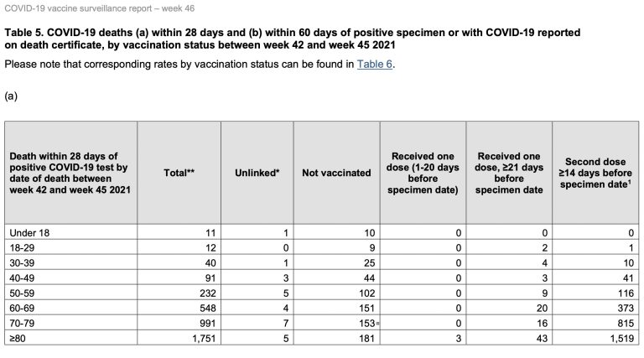Click the 'Not vaccinated' column header
The image size is (644, 358).
(x=335, y=172)
